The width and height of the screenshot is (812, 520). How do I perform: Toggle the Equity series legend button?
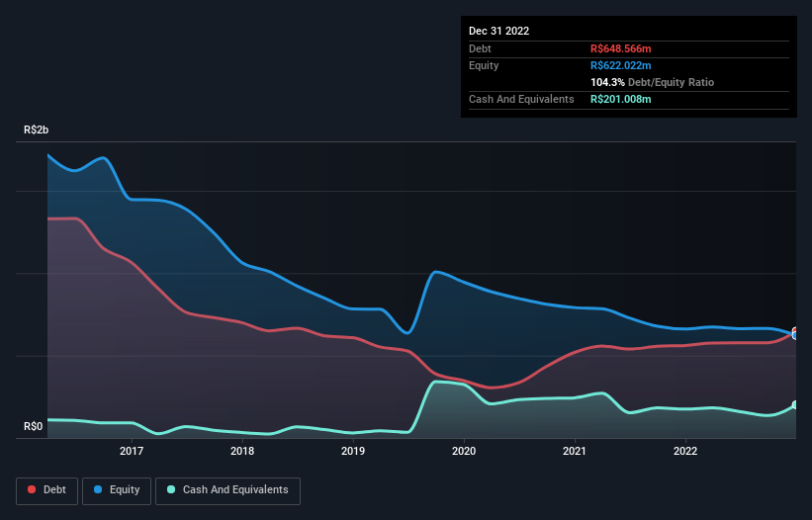117,490
